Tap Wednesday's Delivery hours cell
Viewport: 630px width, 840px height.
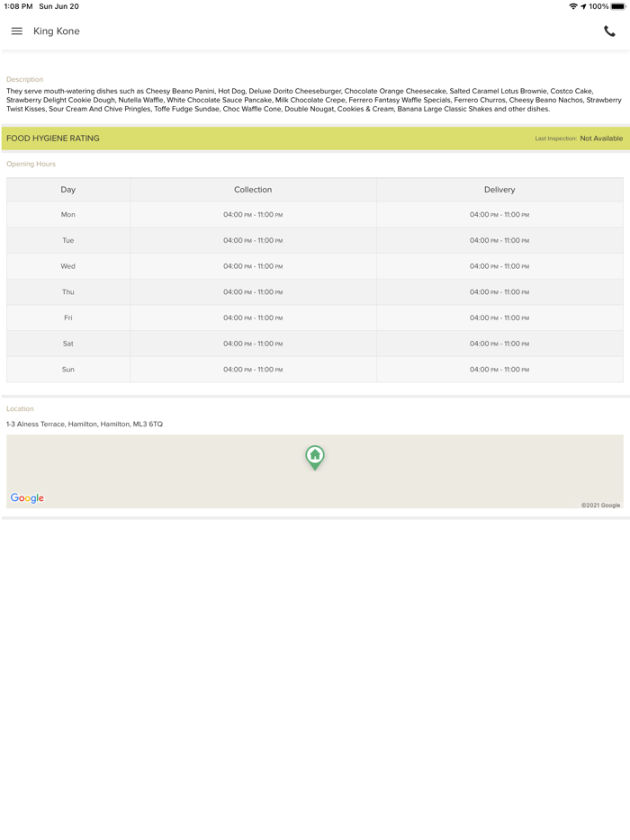coord(499,266)
